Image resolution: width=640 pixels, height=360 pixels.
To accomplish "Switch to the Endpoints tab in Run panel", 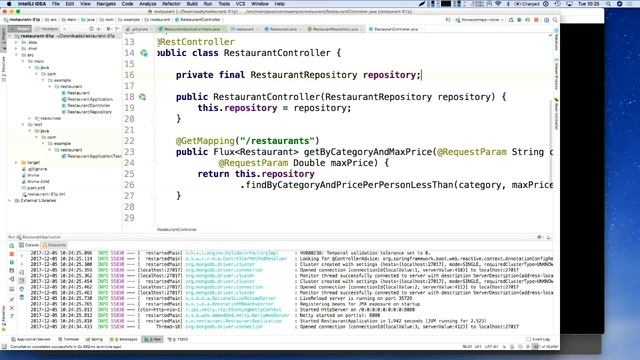I will [54, 245].
